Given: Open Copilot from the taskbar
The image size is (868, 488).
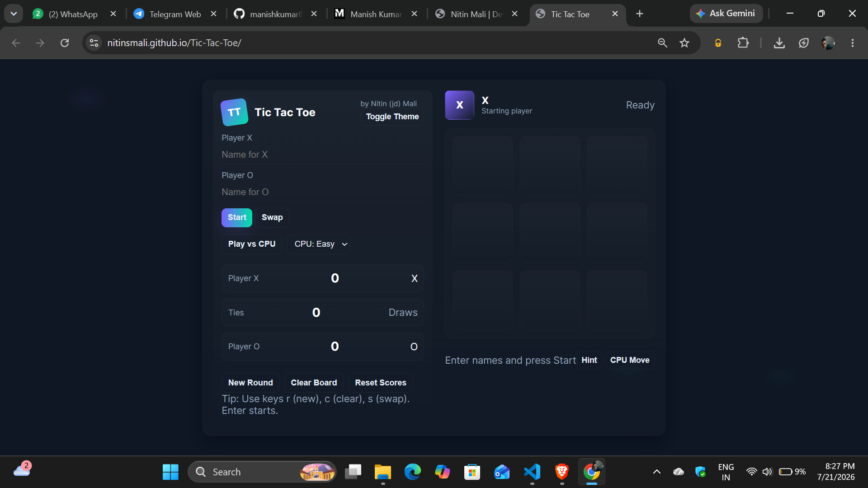Looking at the screenshot, I should 442,472.
